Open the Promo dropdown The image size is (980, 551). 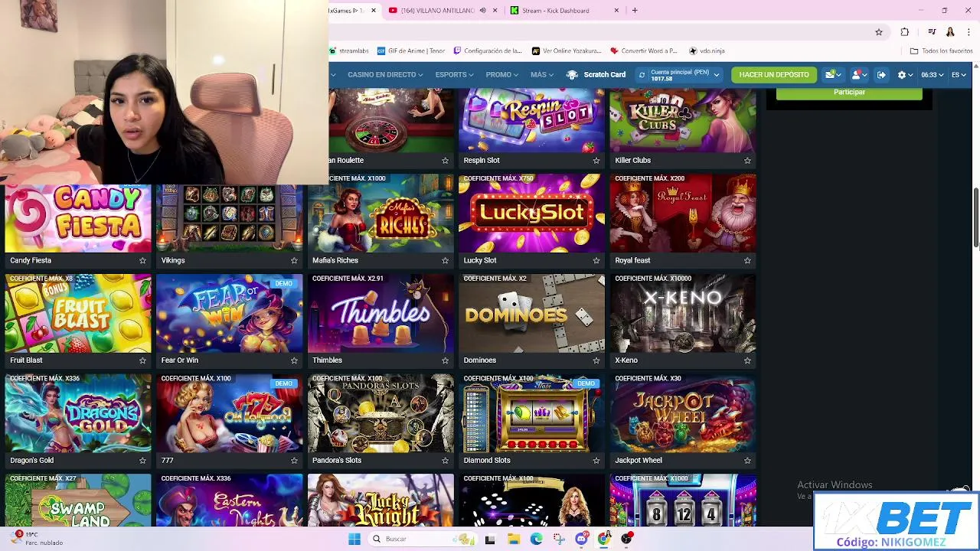click(x=501, y=74)
